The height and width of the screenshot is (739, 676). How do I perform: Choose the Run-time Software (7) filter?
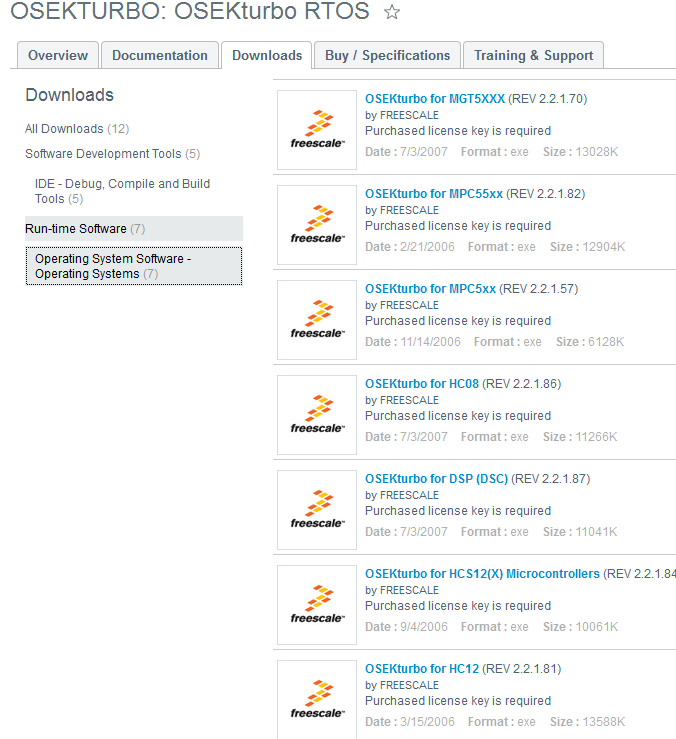tap(134, 229)
